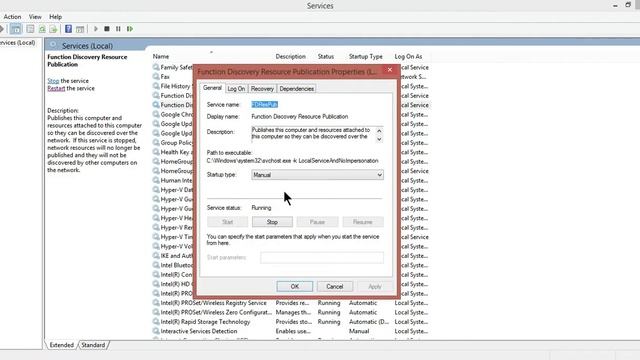Click the Start Service play icon
The height and width of the screenshot is (360, 640).
(x=96, y=29)
